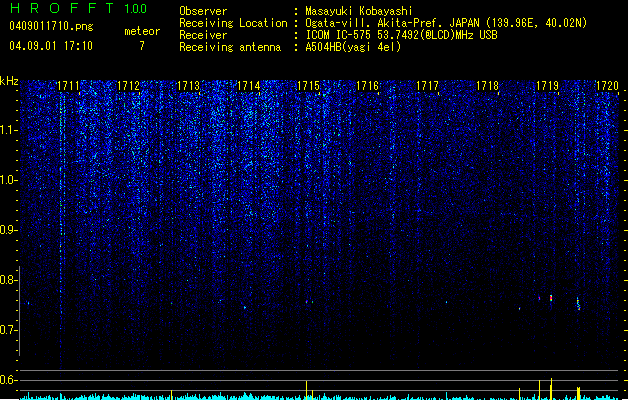This screenshot has height=400, width=629.
Task: Click the kHz axis unit label
Action: pos(9,81)
